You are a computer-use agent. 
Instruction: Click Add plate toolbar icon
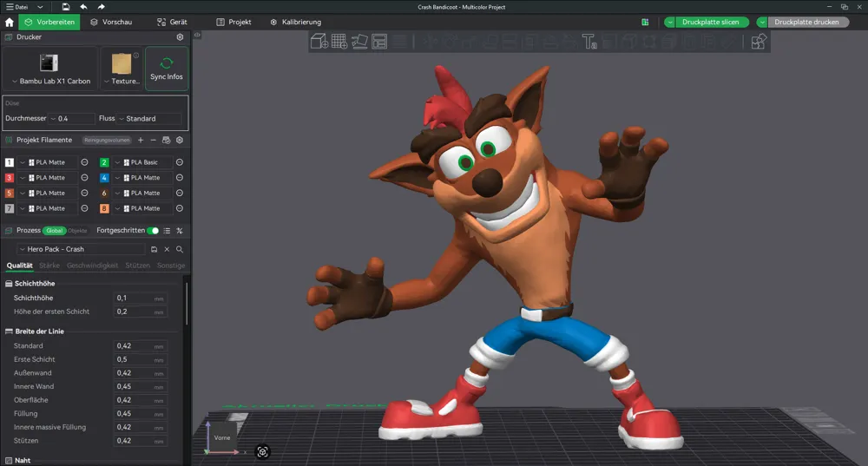[339, 42]
